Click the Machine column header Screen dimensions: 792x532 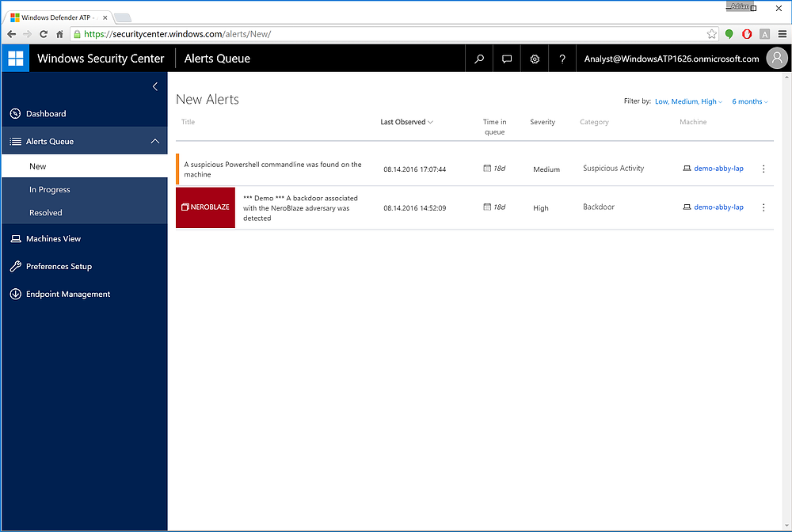[693, 122]
